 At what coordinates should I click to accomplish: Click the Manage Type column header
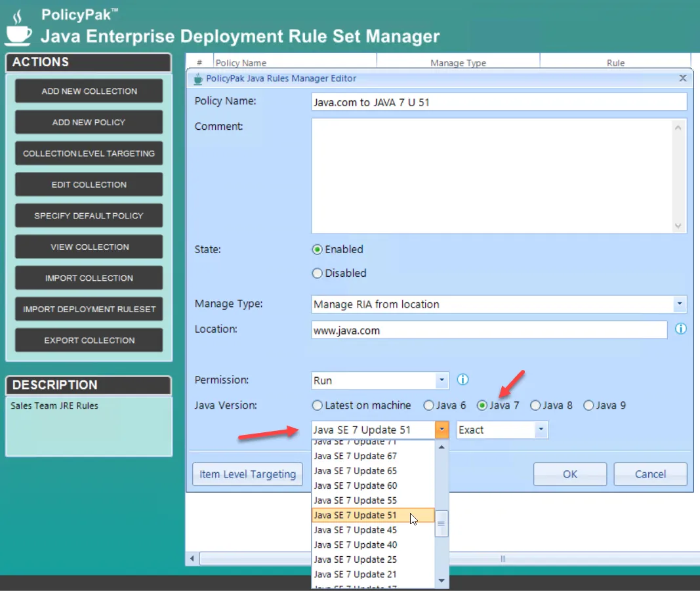coord(458,63)
